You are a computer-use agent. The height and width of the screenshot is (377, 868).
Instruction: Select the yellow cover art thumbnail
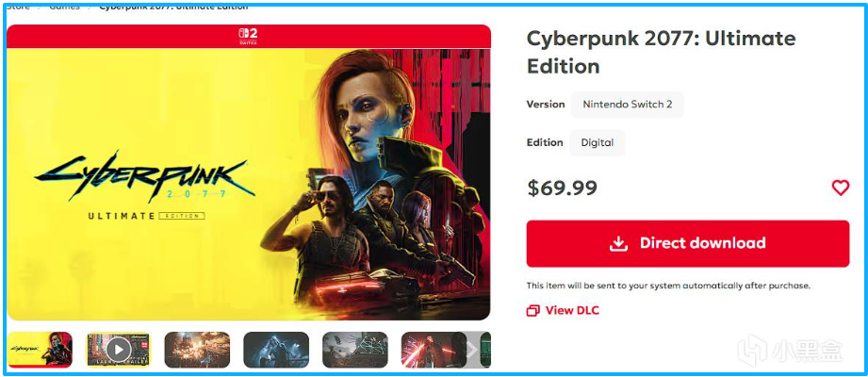pos(40,350)
